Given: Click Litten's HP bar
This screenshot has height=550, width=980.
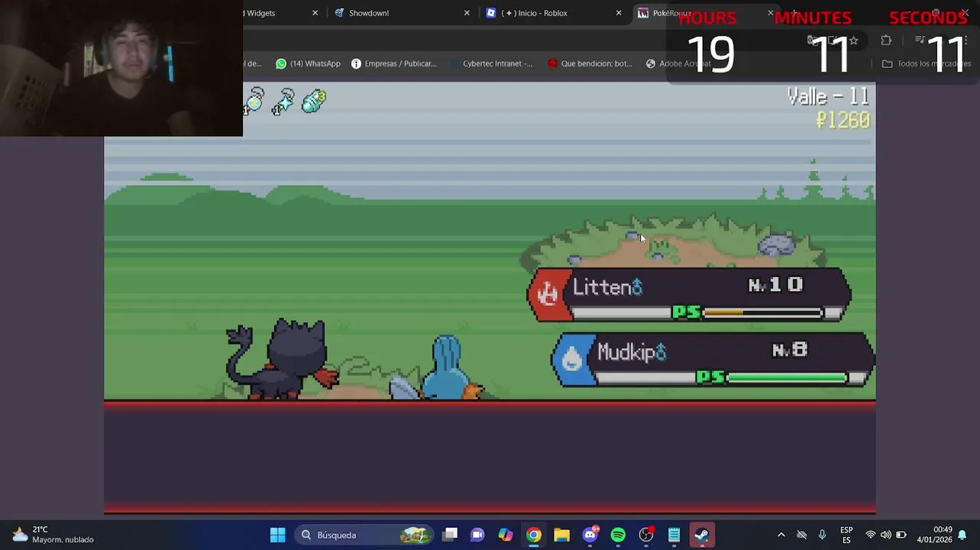Looking at the screenshot, I should pos(763,312).
